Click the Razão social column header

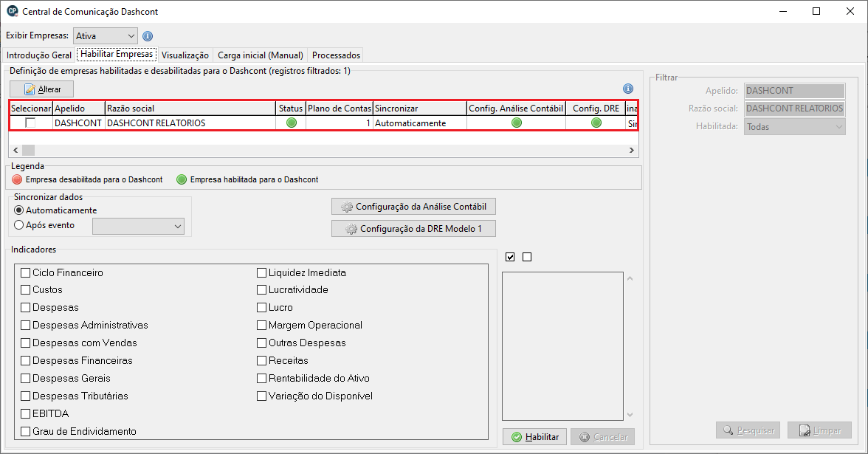tap(190, 109)
